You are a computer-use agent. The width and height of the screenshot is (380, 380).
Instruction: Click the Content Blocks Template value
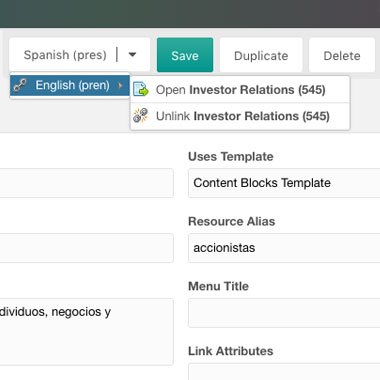(262, 183)
